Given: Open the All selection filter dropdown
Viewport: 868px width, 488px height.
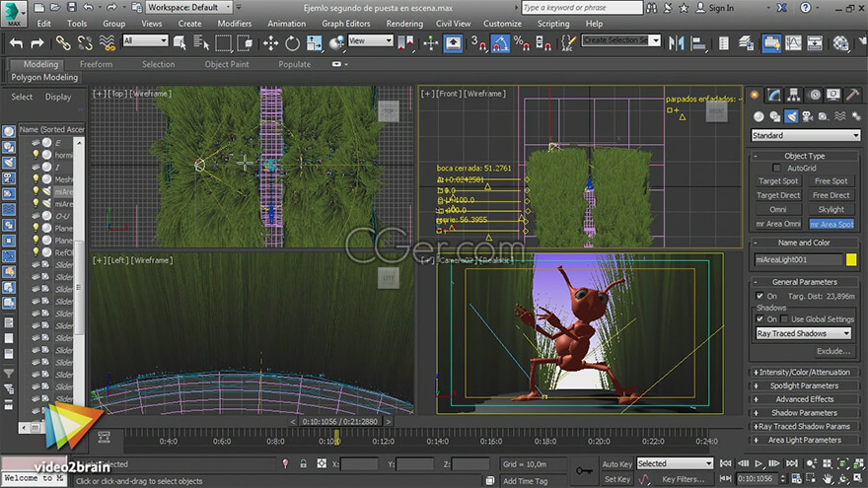Looking at the screenshot, I should 146,40.
